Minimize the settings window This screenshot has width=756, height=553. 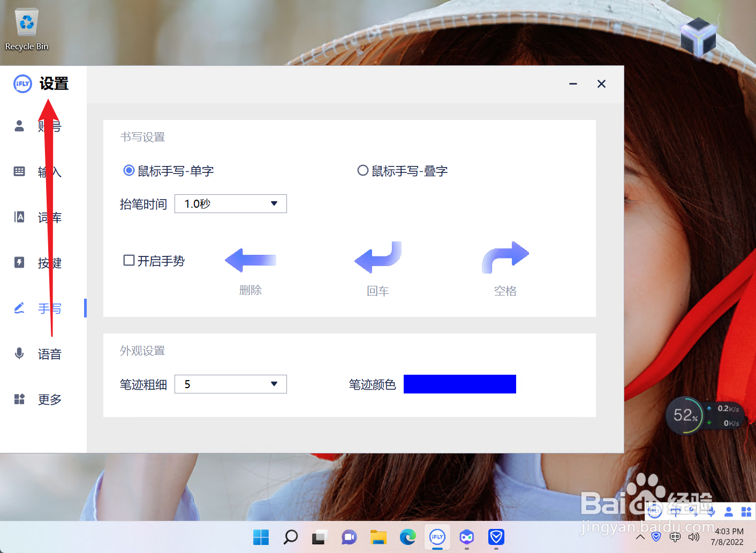point(573,84)
